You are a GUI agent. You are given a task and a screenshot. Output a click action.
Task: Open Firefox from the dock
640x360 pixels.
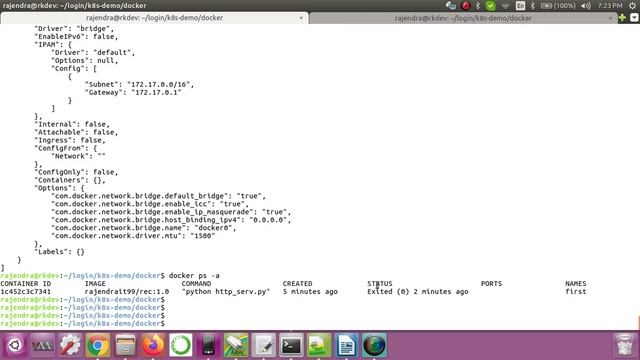pyautogui.click(x=153, y=345)
